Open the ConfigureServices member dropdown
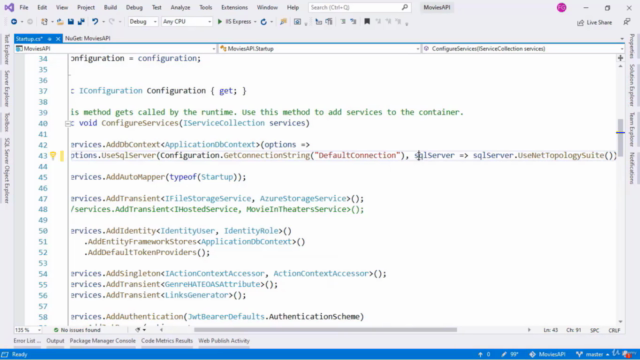 coord(523,49)
